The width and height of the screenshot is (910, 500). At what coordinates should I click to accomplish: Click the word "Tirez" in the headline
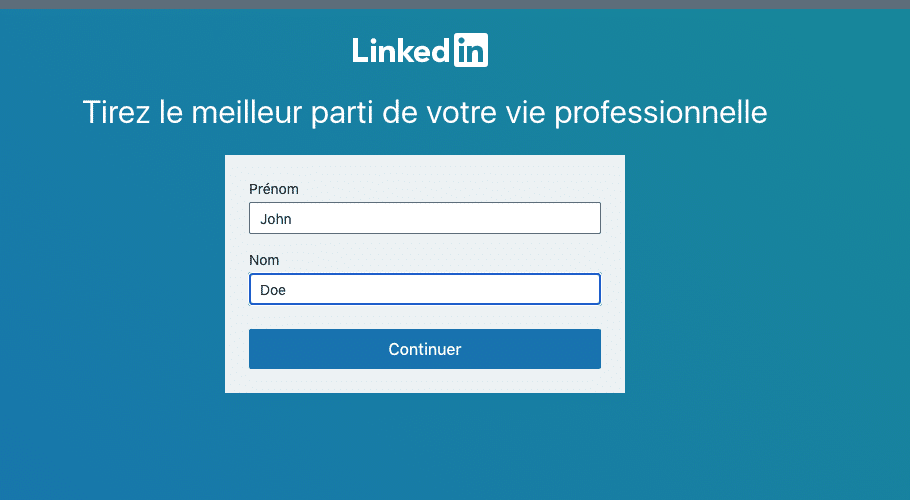117,111
